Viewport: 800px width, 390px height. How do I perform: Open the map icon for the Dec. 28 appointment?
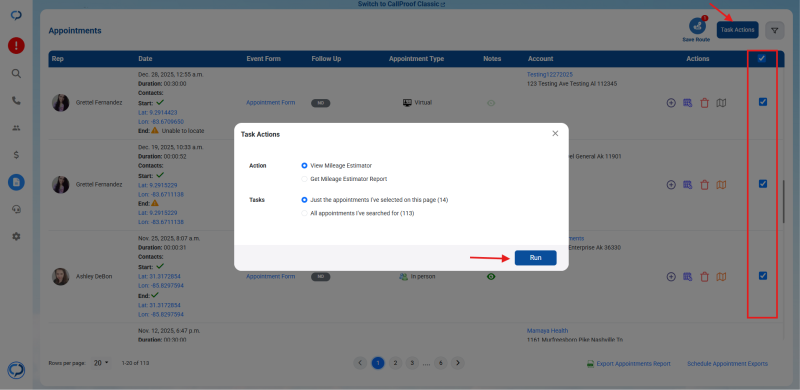(721, 103)
